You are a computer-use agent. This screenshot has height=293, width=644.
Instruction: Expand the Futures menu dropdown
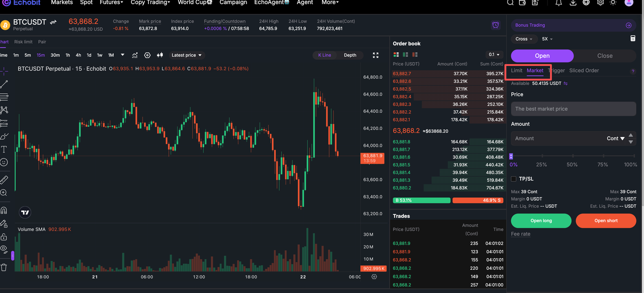pyautogui.click(x=112, y=3)
